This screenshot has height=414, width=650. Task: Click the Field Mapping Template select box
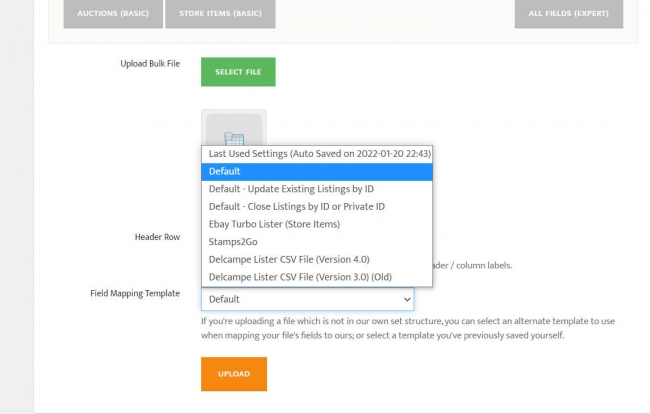(300, 299)
